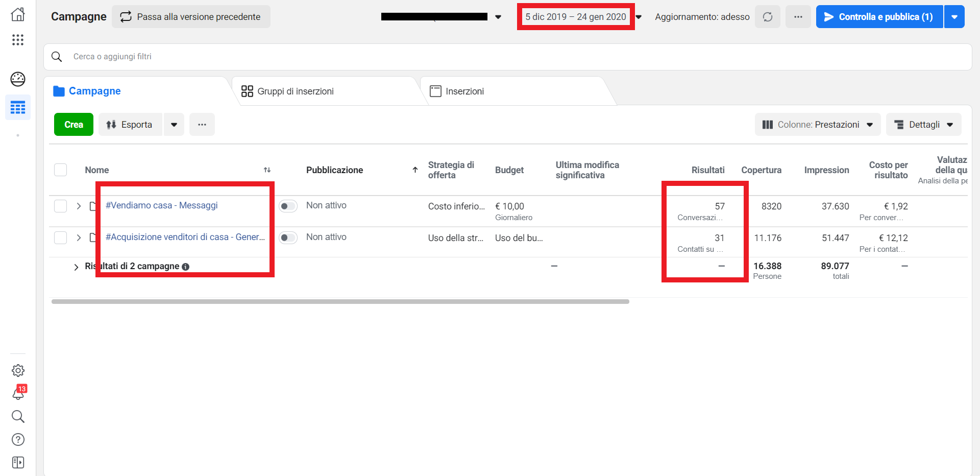Click the home icon in left sidebar
The width and height of the screenshot is (980, 476).
(18, 14)
